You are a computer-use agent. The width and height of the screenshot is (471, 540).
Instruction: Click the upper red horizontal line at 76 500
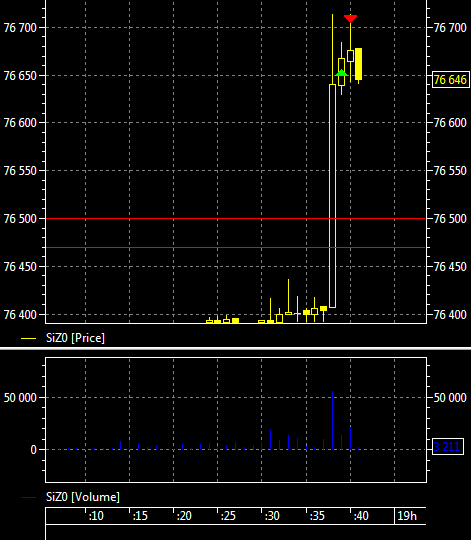pyautogui.click(x=236, y=218)
